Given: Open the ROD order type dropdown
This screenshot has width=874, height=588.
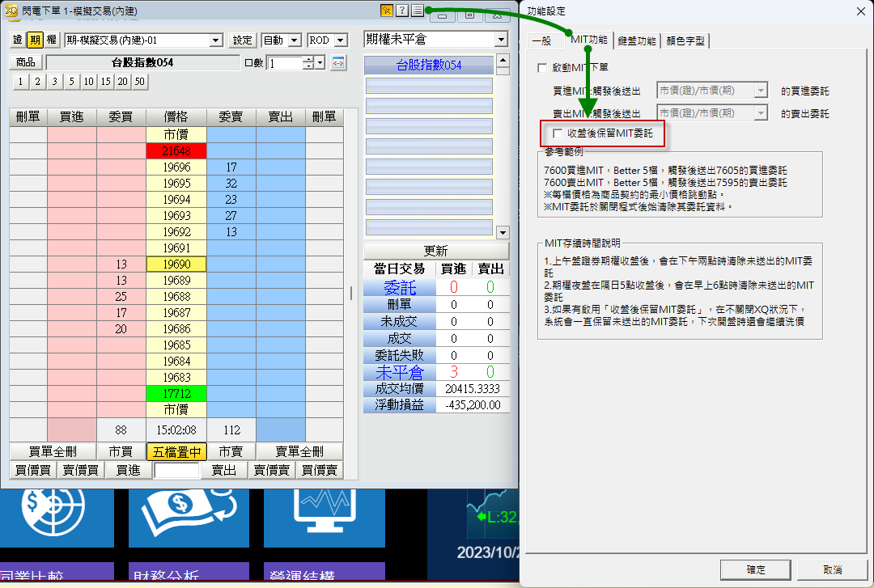Looking at the screenshot, I should pyautogui.click(x=341, y=40).
